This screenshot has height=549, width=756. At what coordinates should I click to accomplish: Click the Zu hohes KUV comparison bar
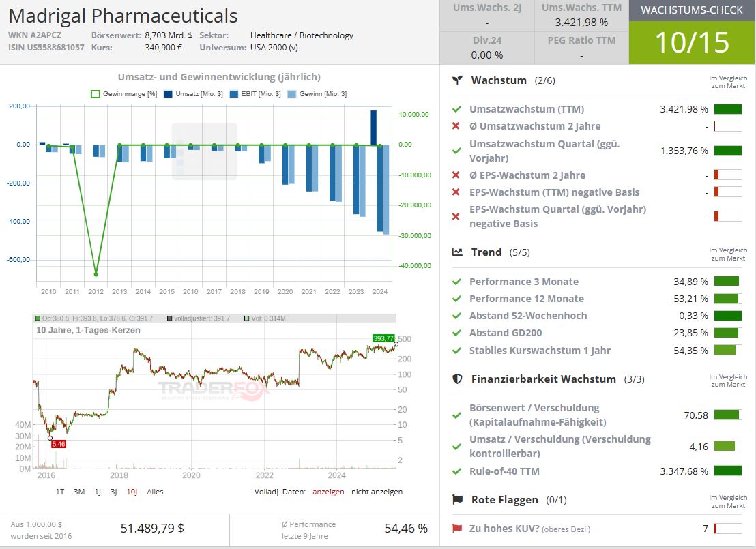tap(728, 529)
